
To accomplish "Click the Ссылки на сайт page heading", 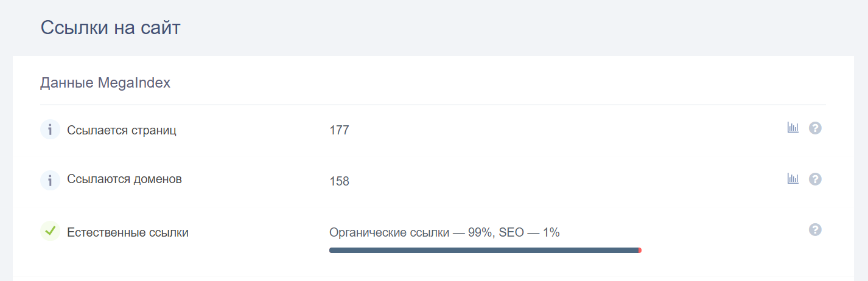I will click(110, 28).
